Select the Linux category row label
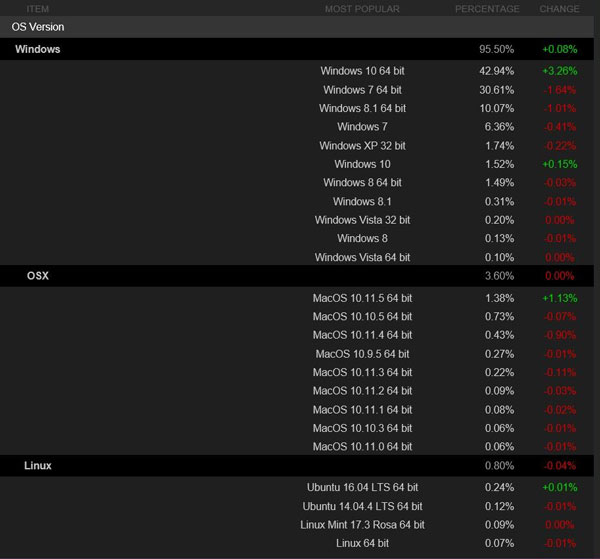This screenshot has width=600, height=559. point(38,466)
